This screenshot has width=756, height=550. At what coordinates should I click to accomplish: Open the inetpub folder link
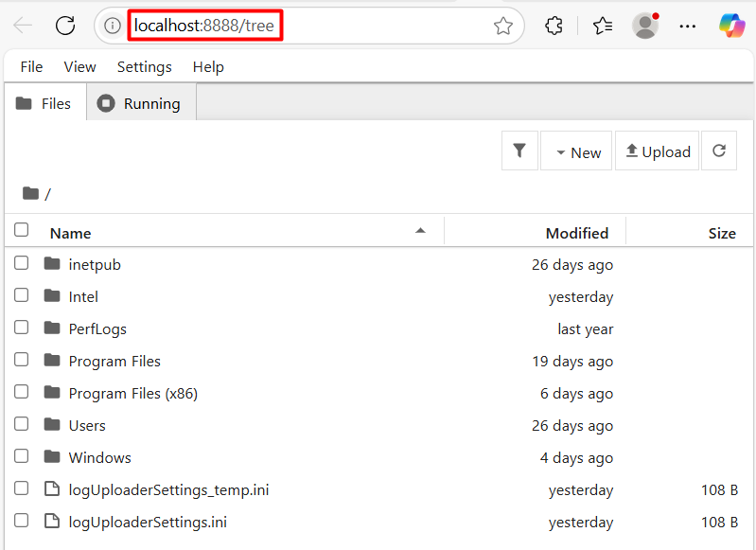click(95, 264)
